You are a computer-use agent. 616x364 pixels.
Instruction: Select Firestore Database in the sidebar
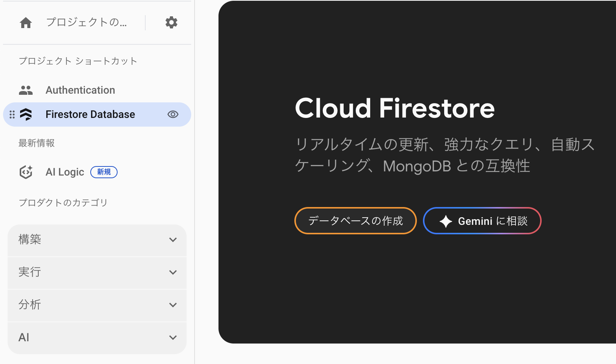tap(90, 115)
